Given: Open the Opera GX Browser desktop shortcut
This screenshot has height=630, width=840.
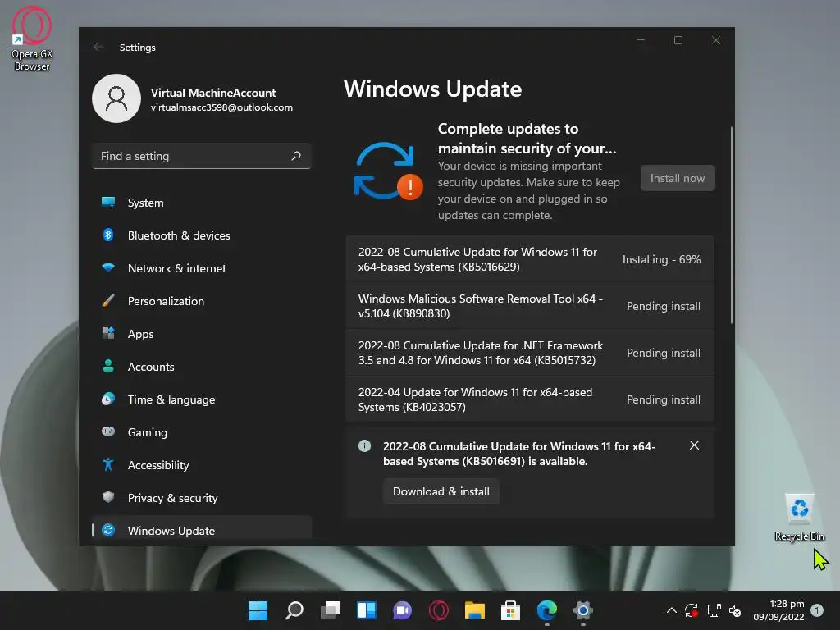Looking at the screenshot, I should point(32,39).
